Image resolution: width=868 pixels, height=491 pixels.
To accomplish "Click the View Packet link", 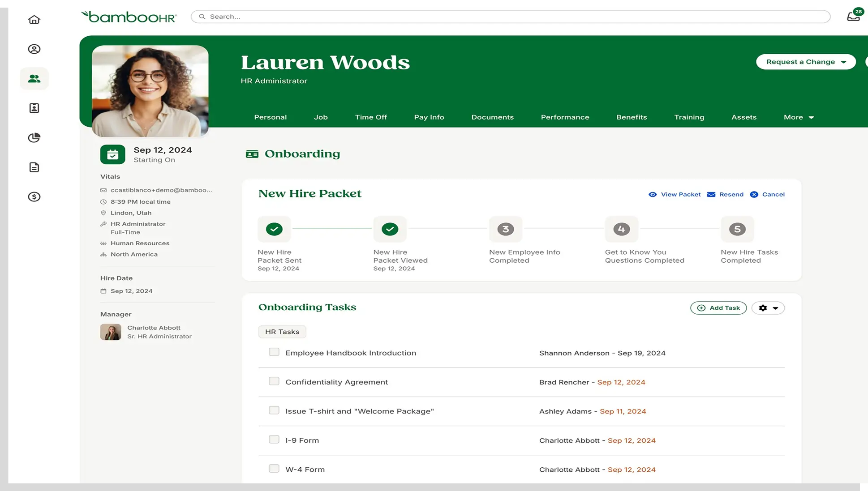I will pyautogui.click(x=675, y=194).
